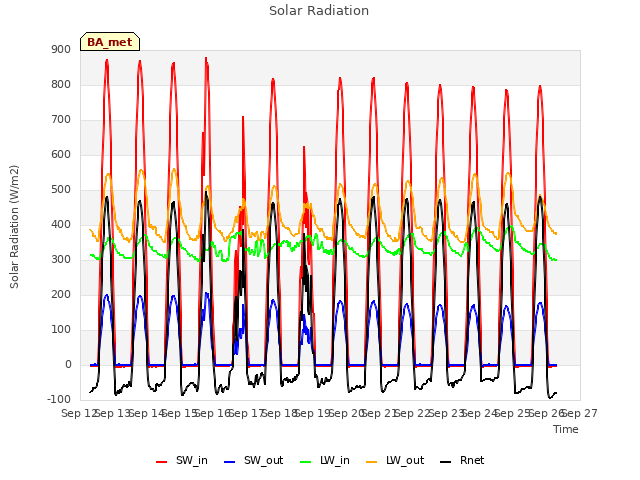Viewport: 640px width, 480px height.
Task: Click the green LW_in legend color marker
Action: pyautogui.click(x=306, y=462)
